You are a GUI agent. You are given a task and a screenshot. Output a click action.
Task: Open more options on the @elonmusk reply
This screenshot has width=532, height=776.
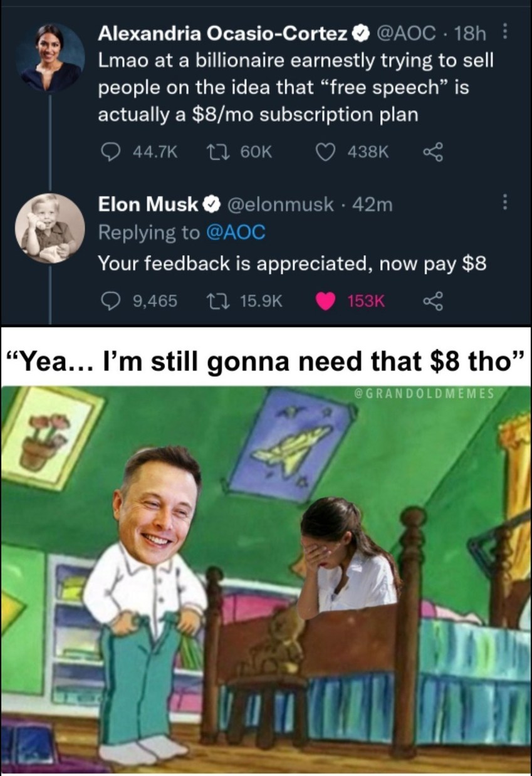pos(506,204)
